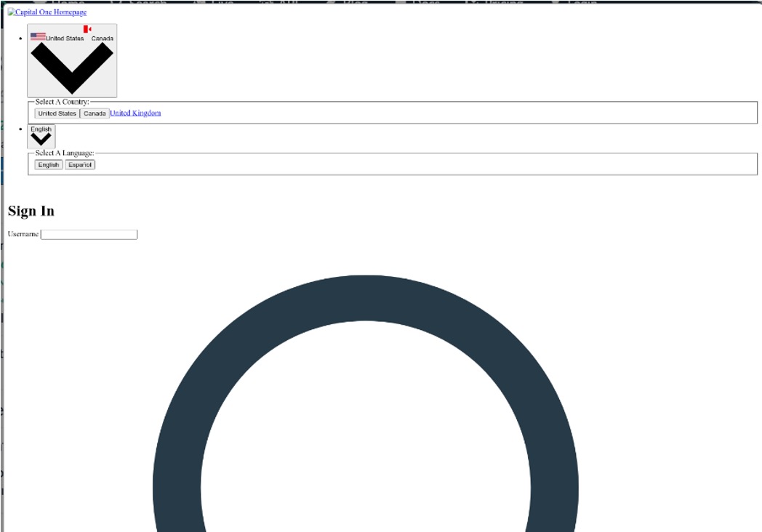The height and width of the screenshot is (532, 762).
Task: Expand the country selector using large chevron
Action: click(x=72, y=67)
